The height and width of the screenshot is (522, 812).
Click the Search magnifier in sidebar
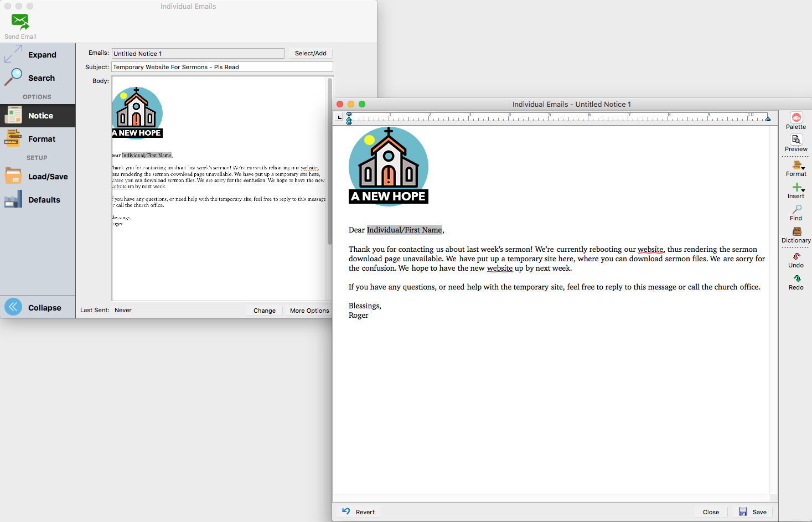[x=13, y=77]
